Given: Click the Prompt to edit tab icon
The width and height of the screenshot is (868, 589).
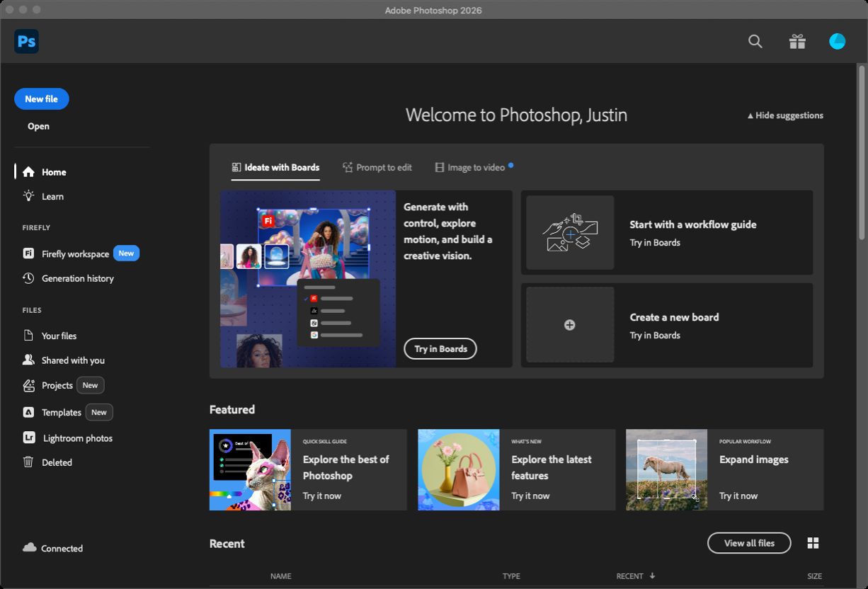Looking at the screenshot, I should click(348, 168).
